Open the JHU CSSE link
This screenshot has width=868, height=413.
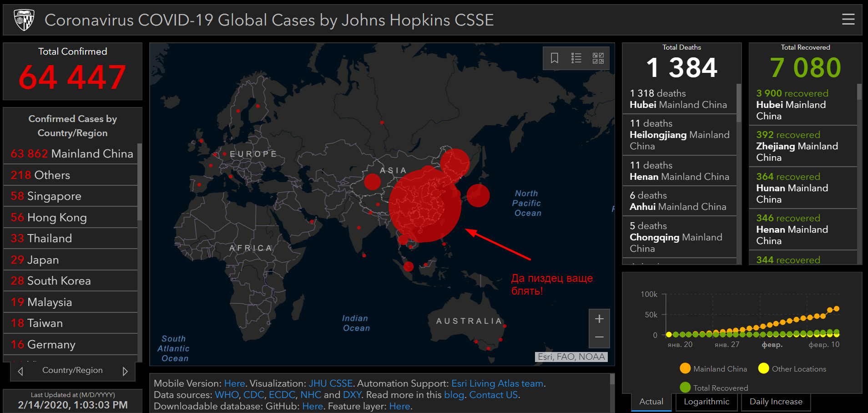331,383
